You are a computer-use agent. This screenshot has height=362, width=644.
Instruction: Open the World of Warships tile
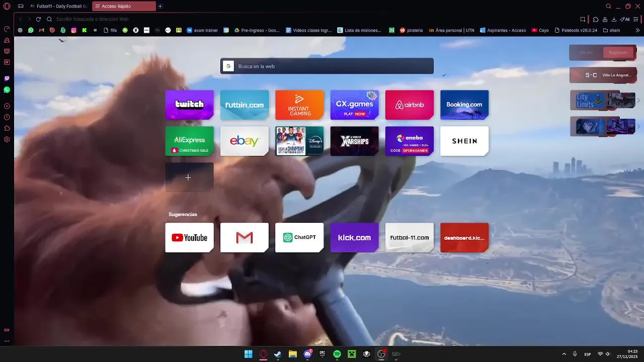tap(354, 141)
